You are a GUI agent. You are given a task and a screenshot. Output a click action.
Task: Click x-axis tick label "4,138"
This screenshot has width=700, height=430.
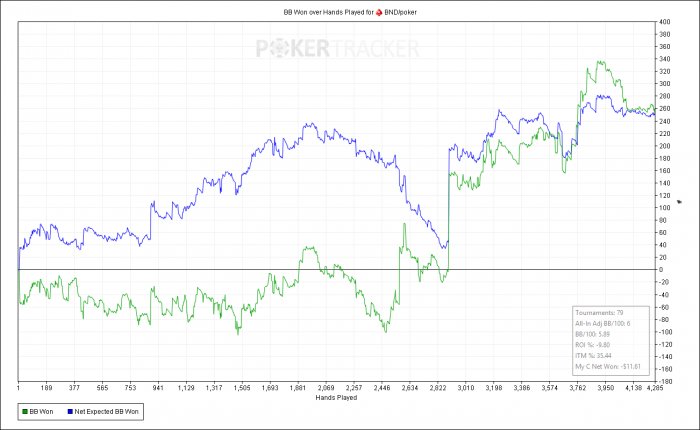click(633, 388)
